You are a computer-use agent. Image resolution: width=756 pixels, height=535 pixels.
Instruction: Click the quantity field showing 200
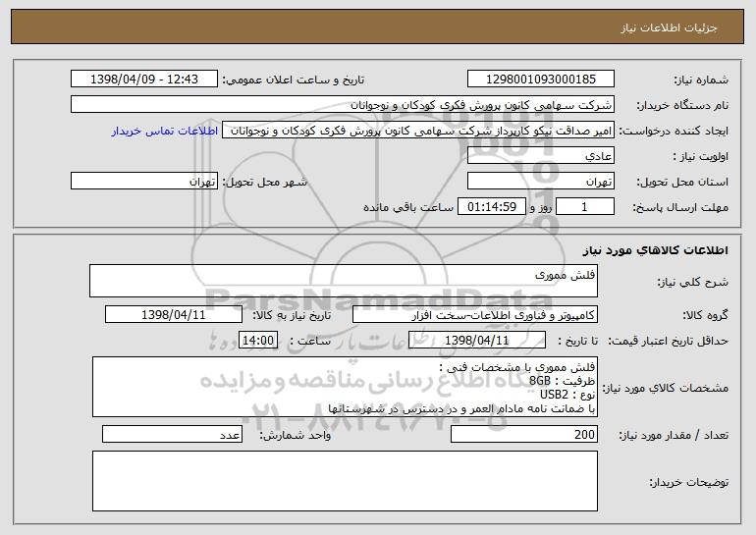(524, 434)
